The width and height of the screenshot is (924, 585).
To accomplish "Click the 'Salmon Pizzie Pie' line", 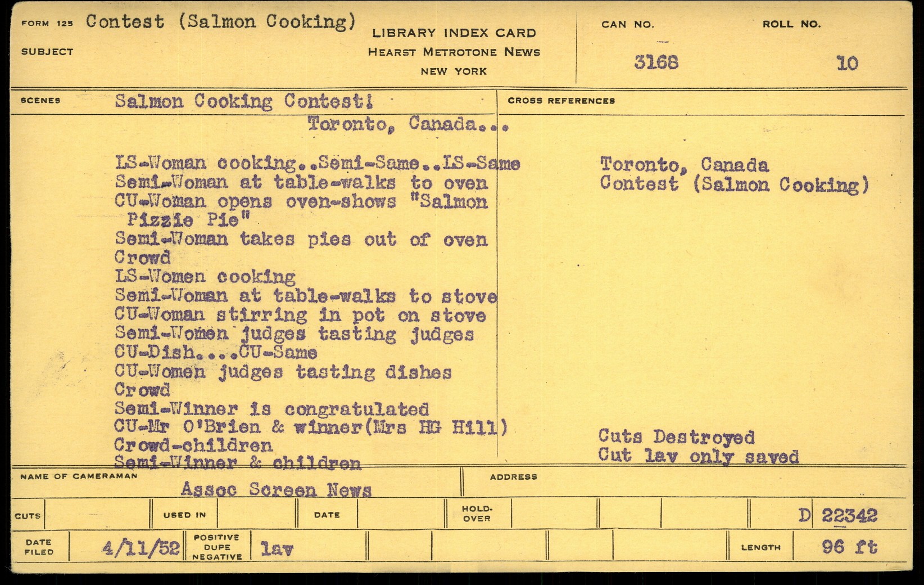I will click(188, 220).
